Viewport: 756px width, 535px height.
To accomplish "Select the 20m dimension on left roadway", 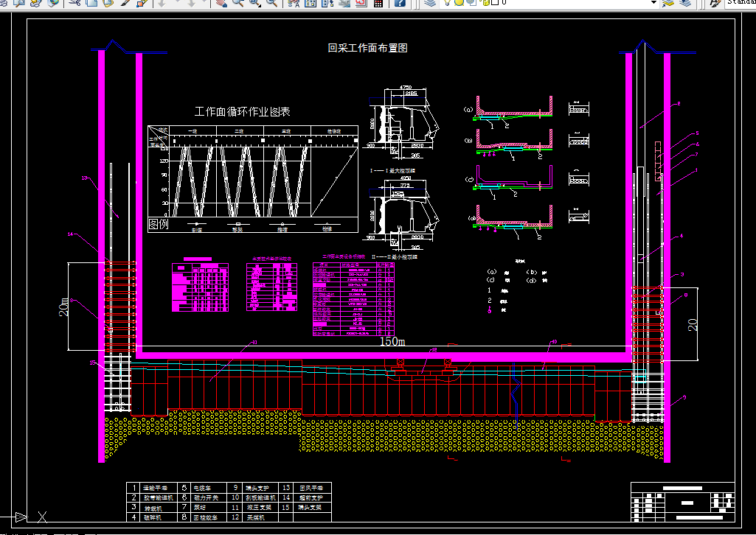I will tap(63, 307).
